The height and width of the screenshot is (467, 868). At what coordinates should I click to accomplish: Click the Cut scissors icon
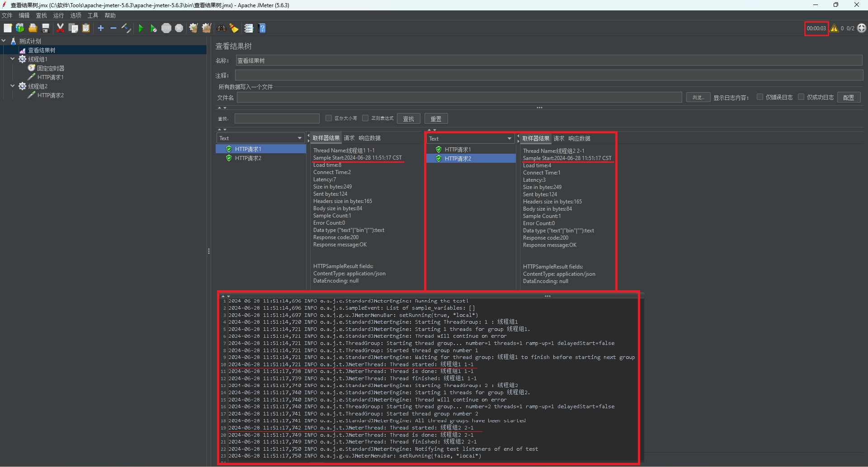pos(60,28)
